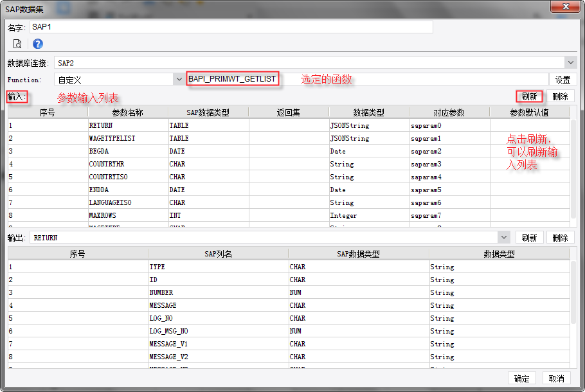Click the Integer data type cell

pos(370,215)
